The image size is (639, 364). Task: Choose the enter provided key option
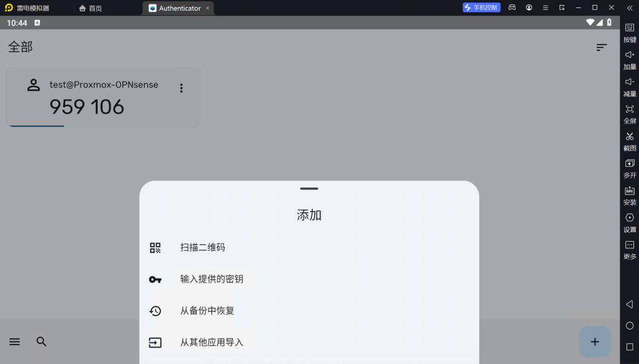(211, 279)
